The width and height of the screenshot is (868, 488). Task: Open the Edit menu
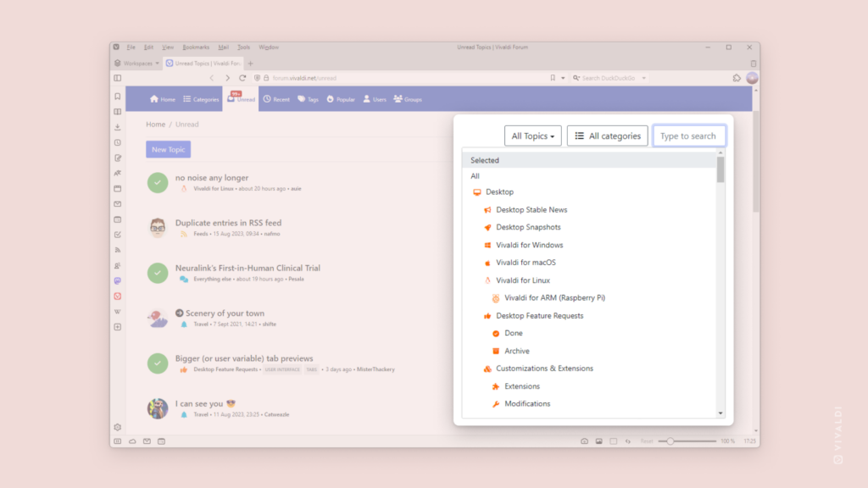tap(148, 47)
